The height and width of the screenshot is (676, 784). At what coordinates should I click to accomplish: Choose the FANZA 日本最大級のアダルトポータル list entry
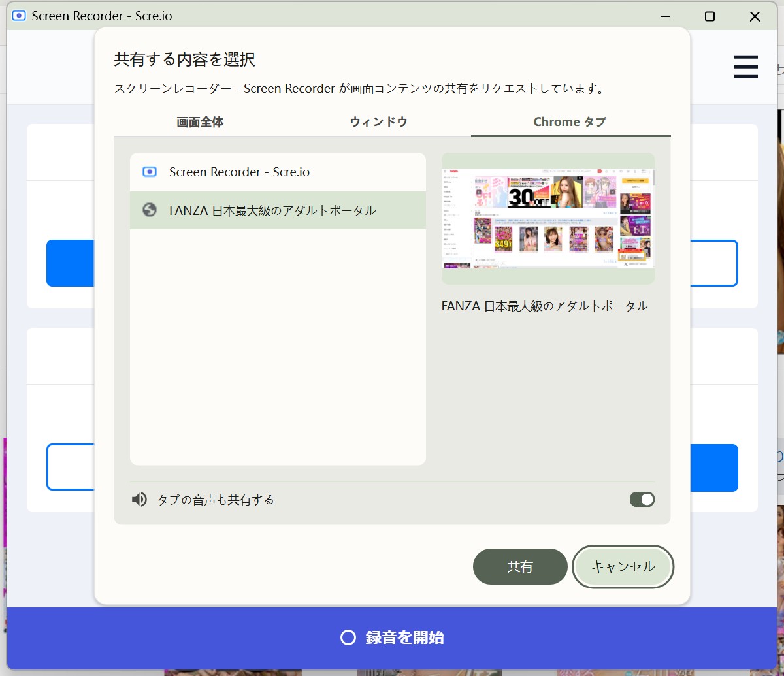click(278, 210)
